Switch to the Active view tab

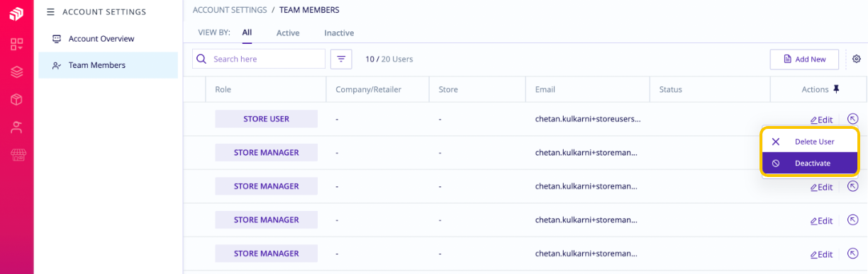pyautogui.click(x=288, y=33)
